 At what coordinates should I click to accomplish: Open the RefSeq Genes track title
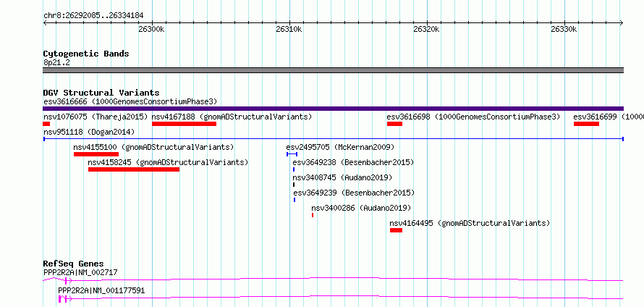74,264
